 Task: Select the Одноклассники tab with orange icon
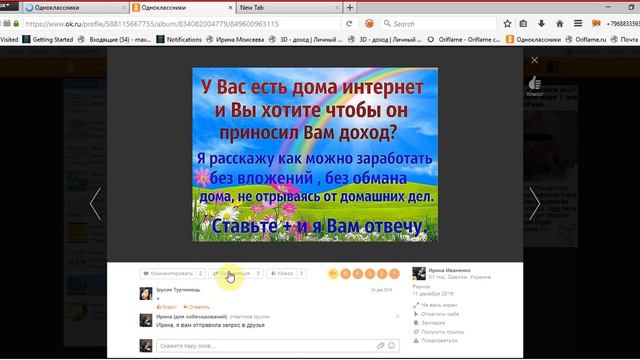(x=182, y=8)
